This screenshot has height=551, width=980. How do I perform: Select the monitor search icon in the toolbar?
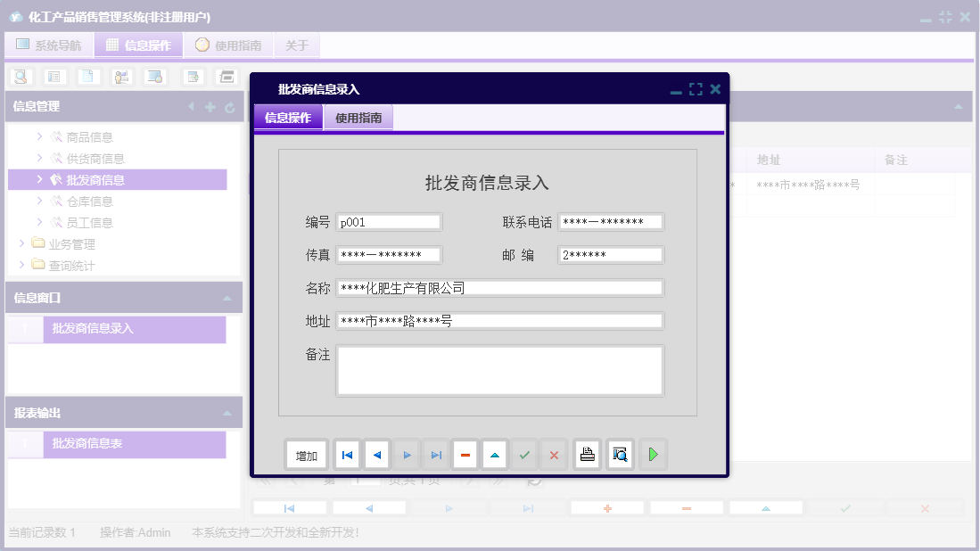pos(155,76)
